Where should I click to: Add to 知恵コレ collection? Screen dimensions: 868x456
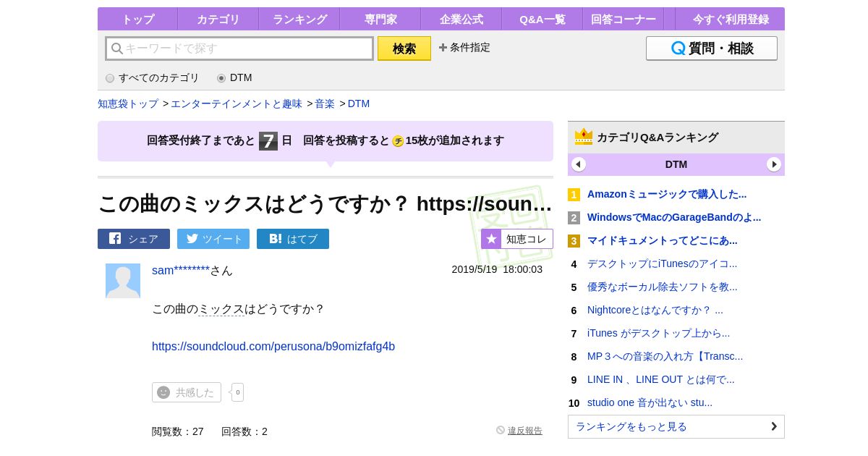pos(517,239)
